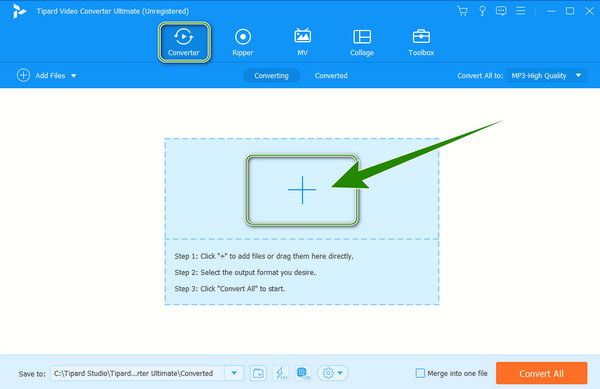Click the 'Step 3: Click Convert All' text
The width and height of the screenshot is (600, 389).
(x=230, y=289)
